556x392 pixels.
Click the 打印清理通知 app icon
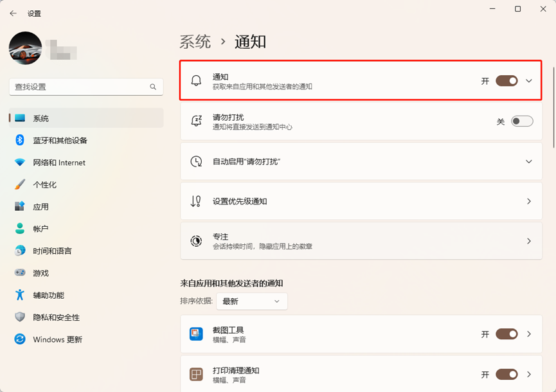tap(196, 375)
